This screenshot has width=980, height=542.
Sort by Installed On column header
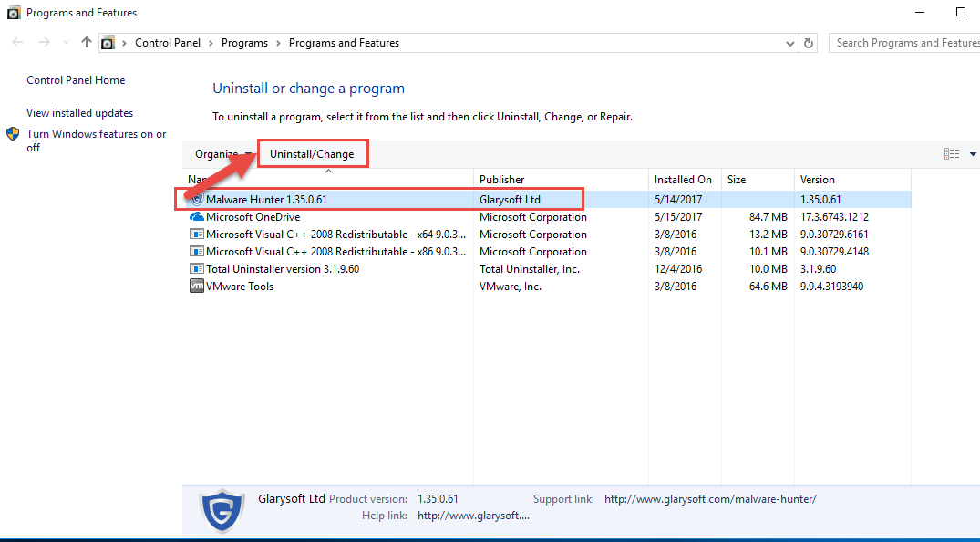pyautogui.click(x=685, y=180)
